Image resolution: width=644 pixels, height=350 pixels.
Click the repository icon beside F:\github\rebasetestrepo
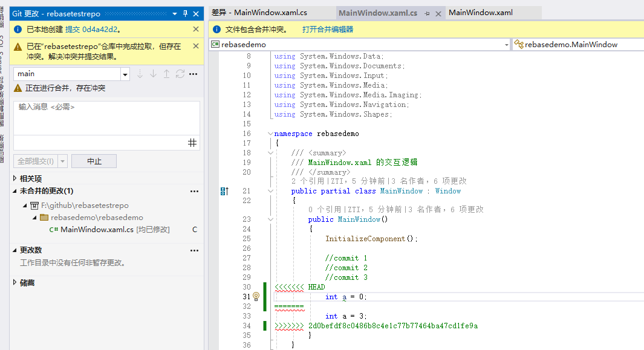click(34, 206)
